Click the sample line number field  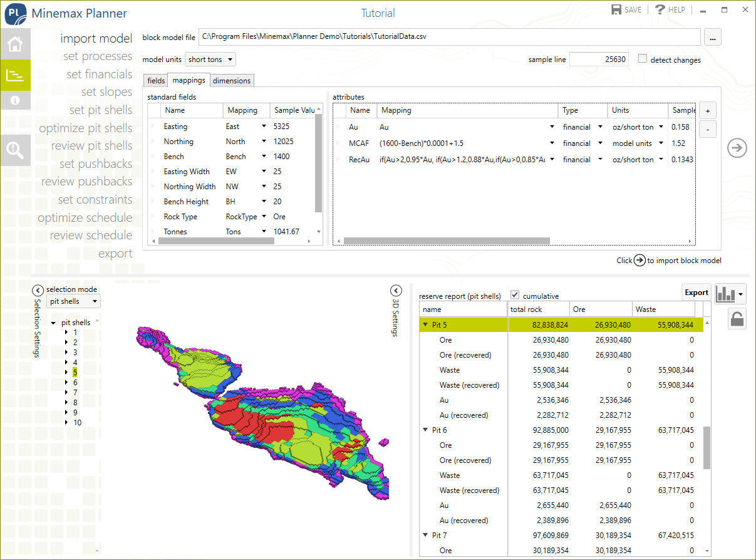[x=599, y=60]
